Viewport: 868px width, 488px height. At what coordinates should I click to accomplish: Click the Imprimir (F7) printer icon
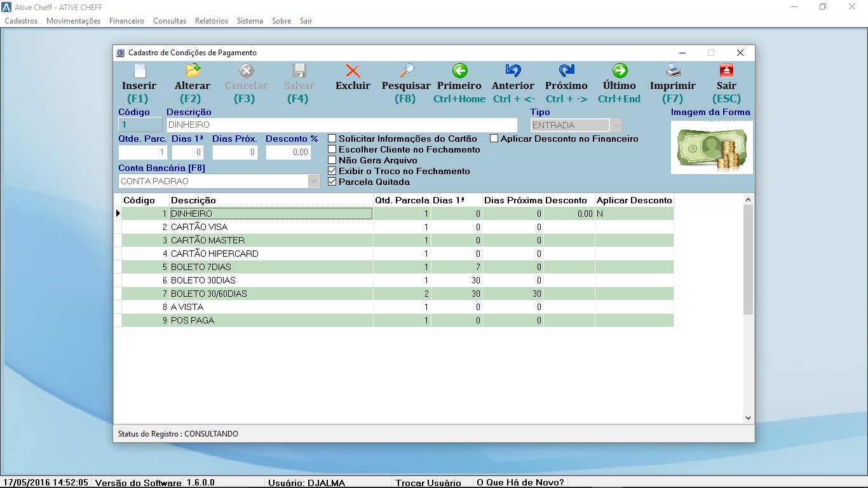point(673,71)
